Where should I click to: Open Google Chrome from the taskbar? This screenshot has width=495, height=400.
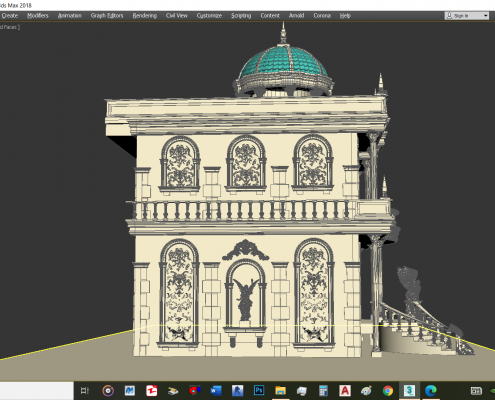388,390
